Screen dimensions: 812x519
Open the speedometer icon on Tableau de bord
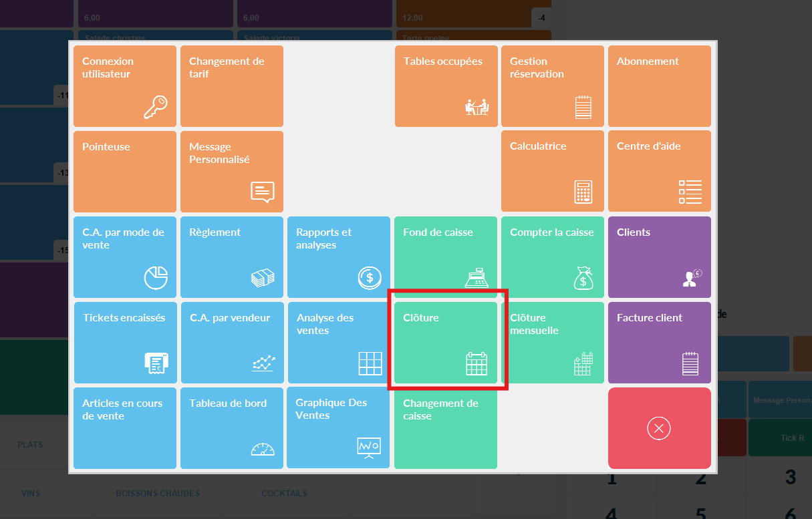pyautogui.click(x=263, y=449)
